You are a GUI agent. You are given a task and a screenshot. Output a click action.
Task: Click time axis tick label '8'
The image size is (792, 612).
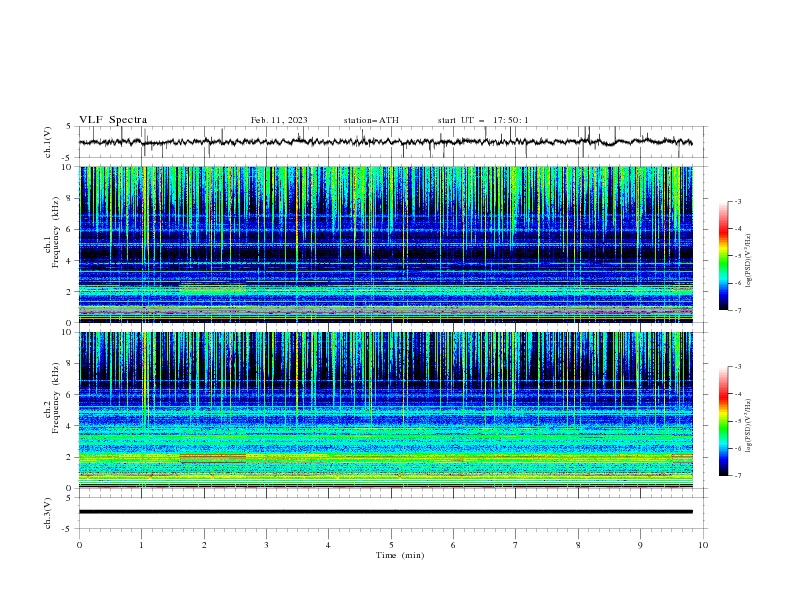[x=578, y=545]
